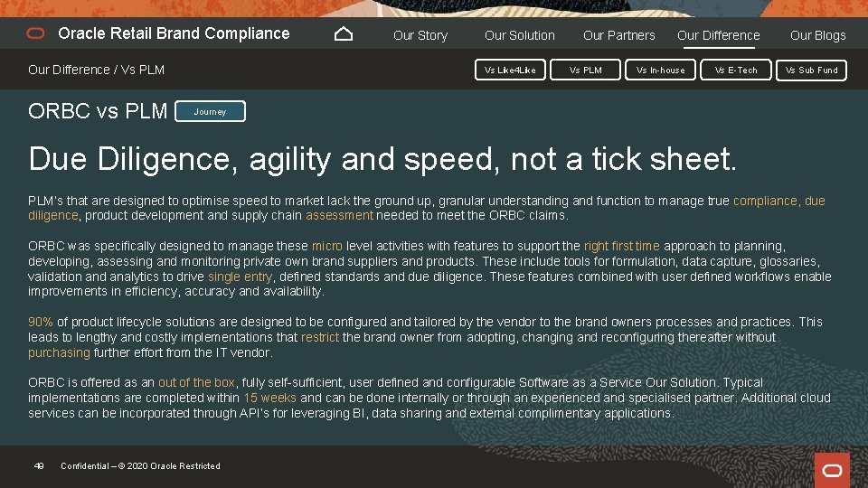Click the highlighted 'compliance, due' text

[778, 201]
